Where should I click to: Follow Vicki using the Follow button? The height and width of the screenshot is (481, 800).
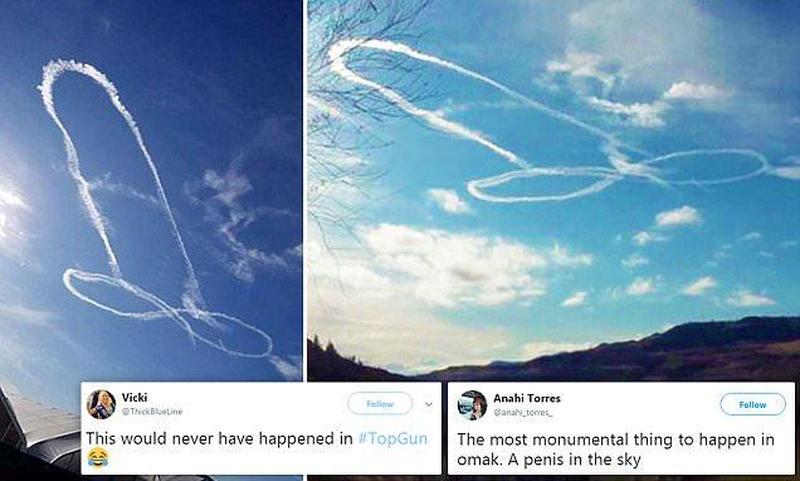380,404
